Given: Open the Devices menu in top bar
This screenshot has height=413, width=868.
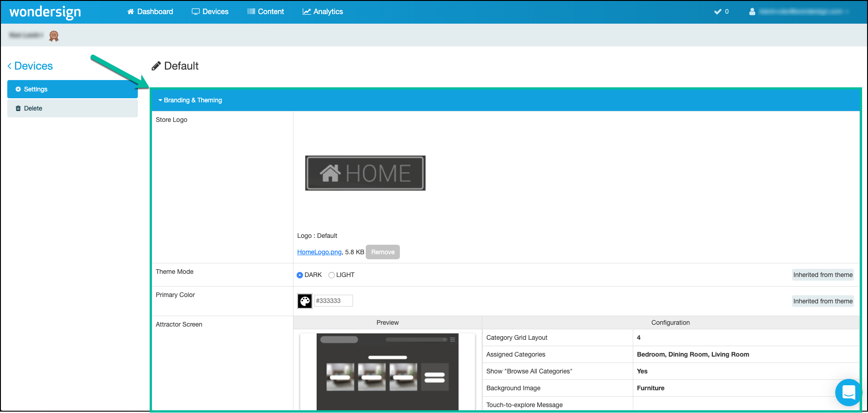Looking at the screenshot, I should point(210,11).
